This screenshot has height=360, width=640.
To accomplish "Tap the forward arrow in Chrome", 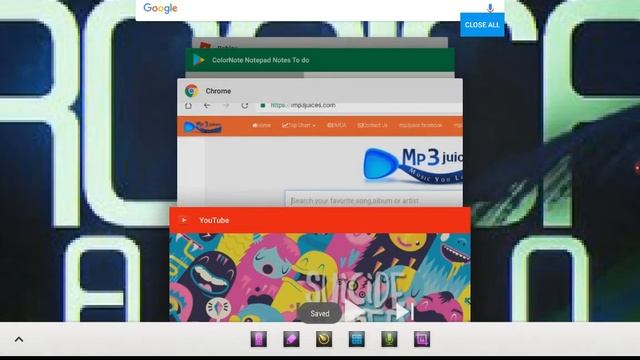I will coord(226,105).
